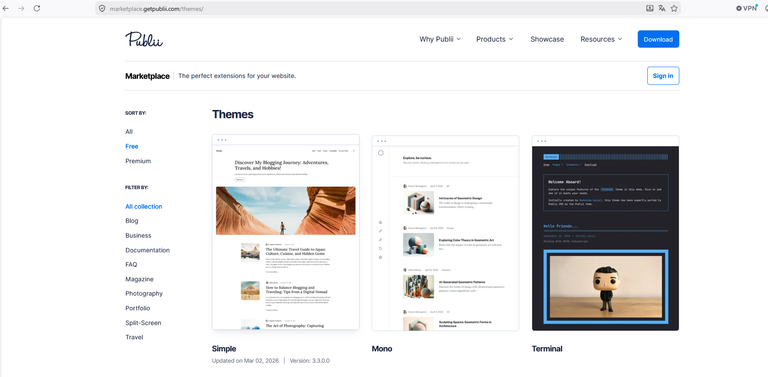Filter themes by FAQ
The image size is (768, 377).
(131, 264)
